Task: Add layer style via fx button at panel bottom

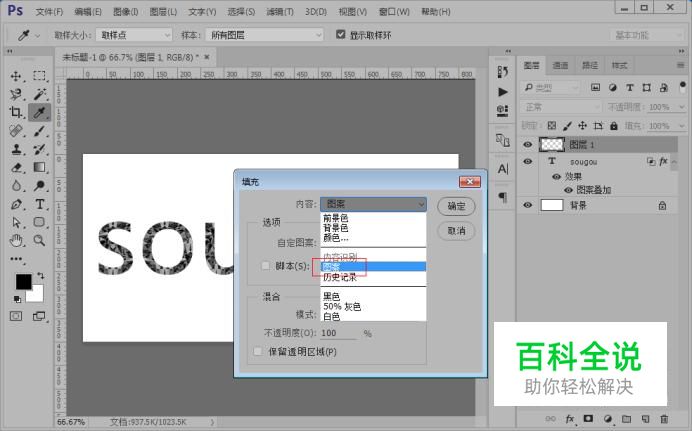Action: tap(570, 419)
